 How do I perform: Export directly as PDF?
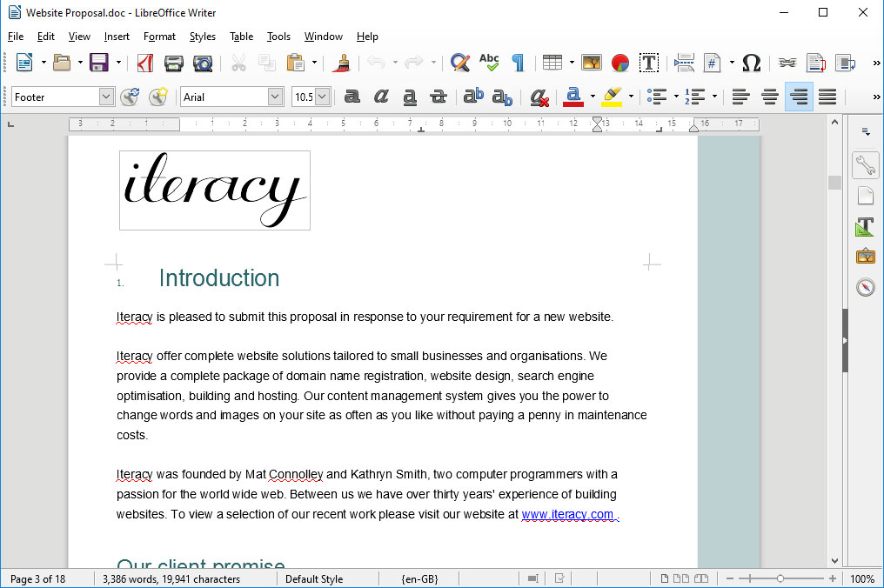point(145,62)
